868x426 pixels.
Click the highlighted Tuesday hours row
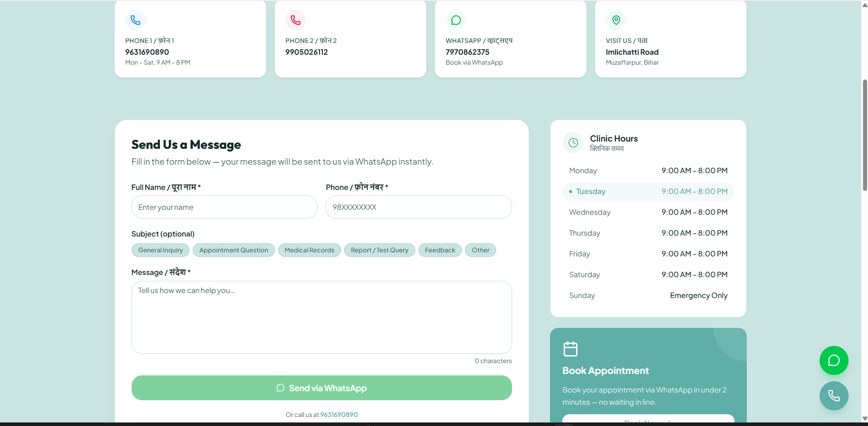(648, 191)
